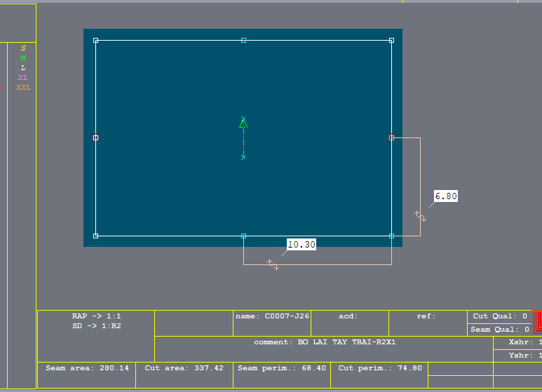Click arrow symbol on vertical dimension line

pyautogui.click(x=420, y=217)
